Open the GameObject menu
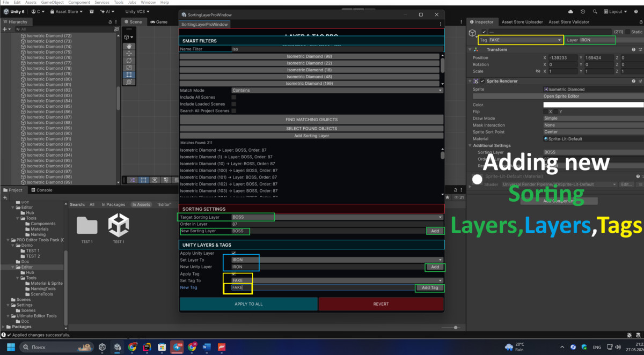 pyautogui.click(x=53, y=3)
